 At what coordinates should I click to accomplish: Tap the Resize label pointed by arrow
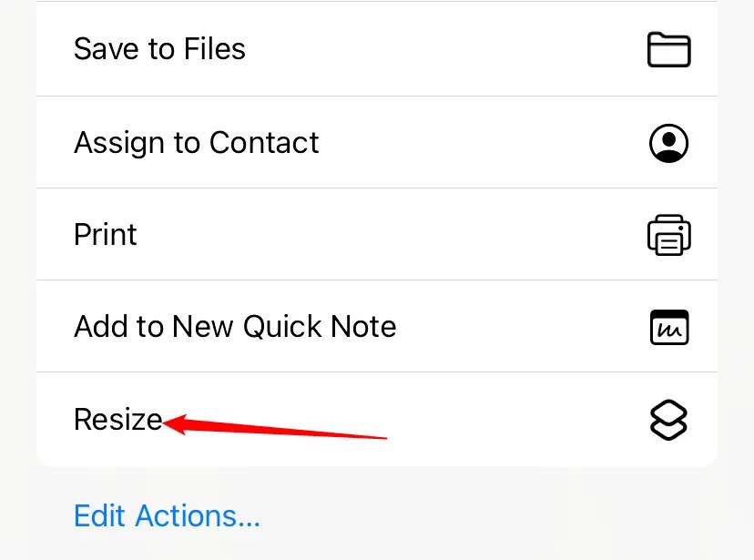tap(118, 420)
